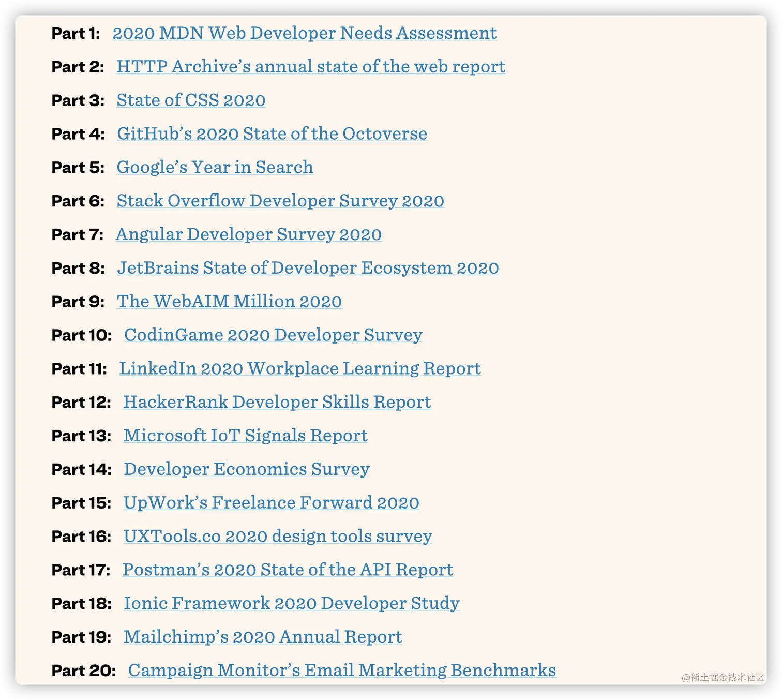782x700 pixels.
Task: Select the 'Part 15:' label text
Action: click(x=81, y=503)
